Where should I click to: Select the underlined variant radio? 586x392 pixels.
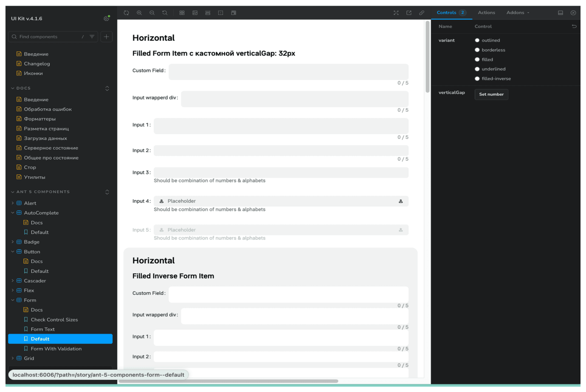click(477, 69)
